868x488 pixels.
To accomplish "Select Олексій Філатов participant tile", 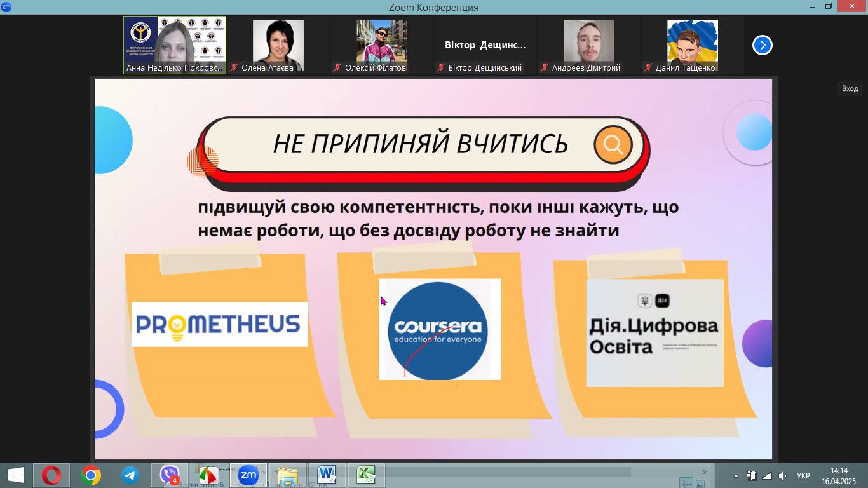I will tap(382, 45).
